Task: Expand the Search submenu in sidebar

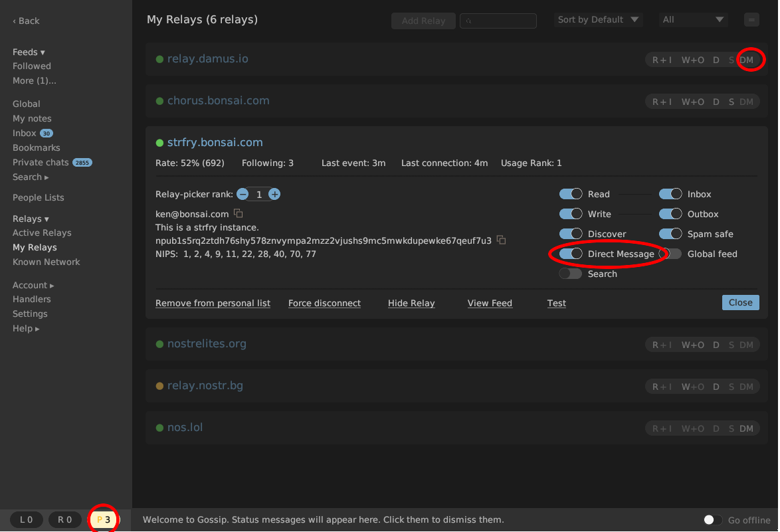Action: pyautogui.click(x=31, y=177)
